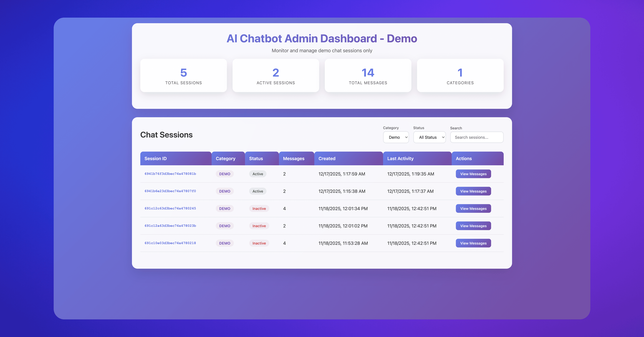Select the Active Sessions stat card
This screenshot has width=644, height=337.
point(276,75)
